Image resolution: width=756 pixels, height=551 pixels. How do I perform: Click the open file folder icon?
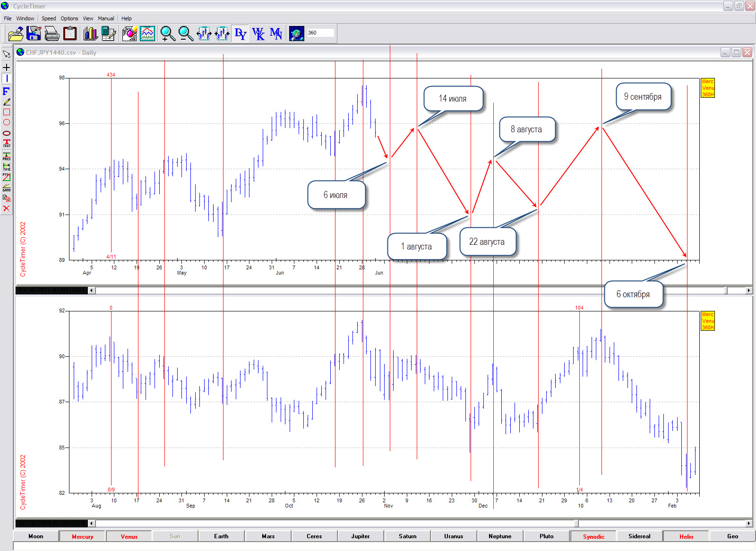pyautogui.click(x=16, y=34)
